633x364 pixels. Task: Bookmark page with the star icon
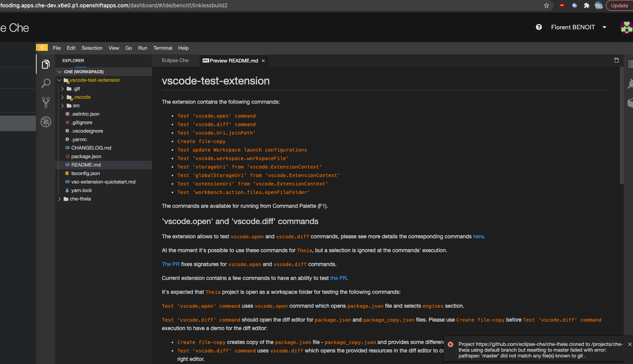click(x=546, y=5)
